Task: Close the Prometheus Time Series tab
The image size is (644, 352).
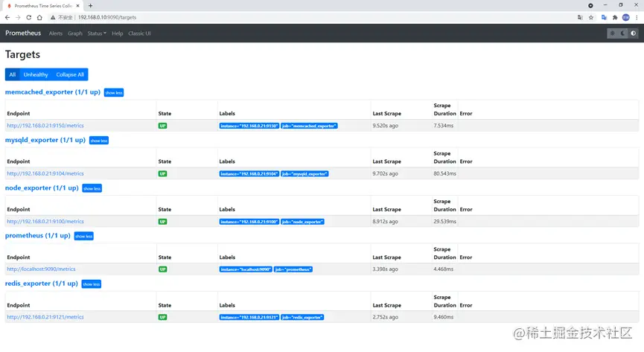Action: (x=77, y=6)
